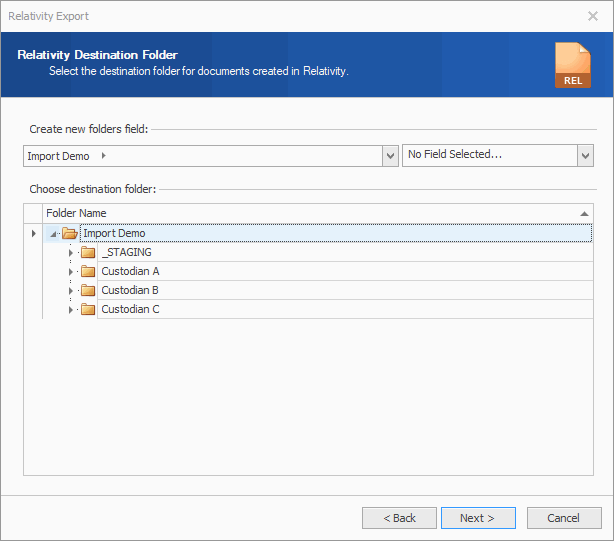Click the Custodian A folder icon
Screen dimensions: 614x541
pos(88,271)
